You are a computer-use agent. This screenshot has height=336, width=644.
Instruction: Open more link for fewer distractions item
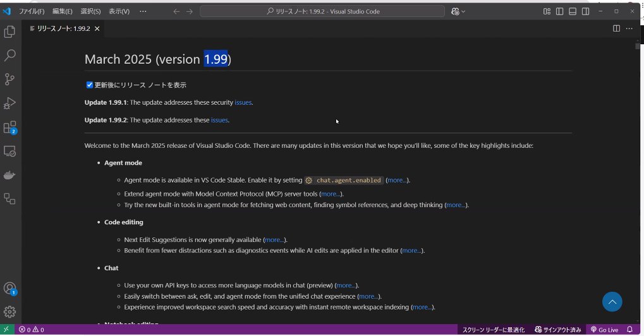tap(412, 250)
